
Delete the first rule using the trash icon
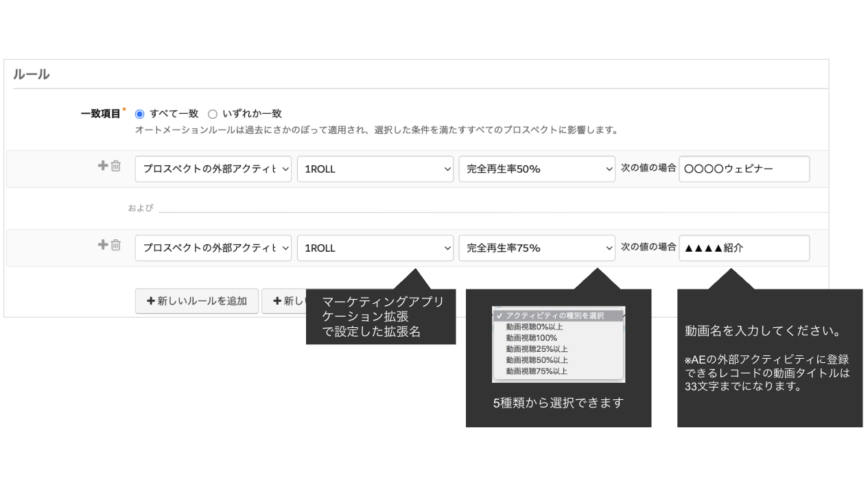click(115, 167)
